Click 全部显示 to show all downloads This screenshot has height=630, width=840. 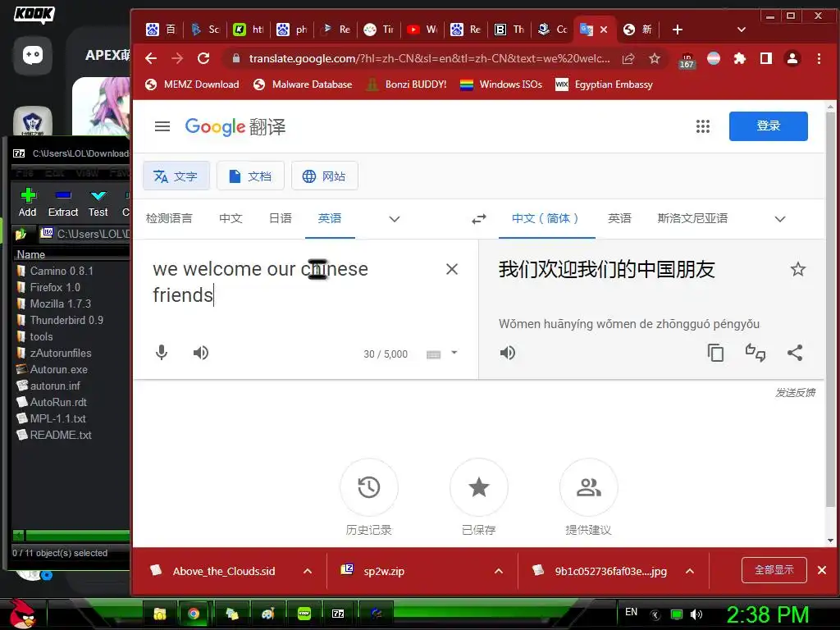point(774,570)
